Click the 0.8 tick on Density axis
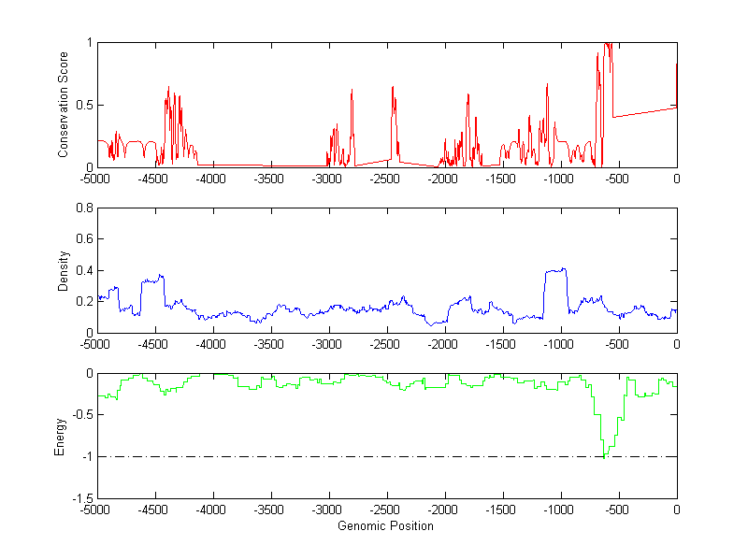The width and height of the screenshot is (748, 560). pos(82,208)
